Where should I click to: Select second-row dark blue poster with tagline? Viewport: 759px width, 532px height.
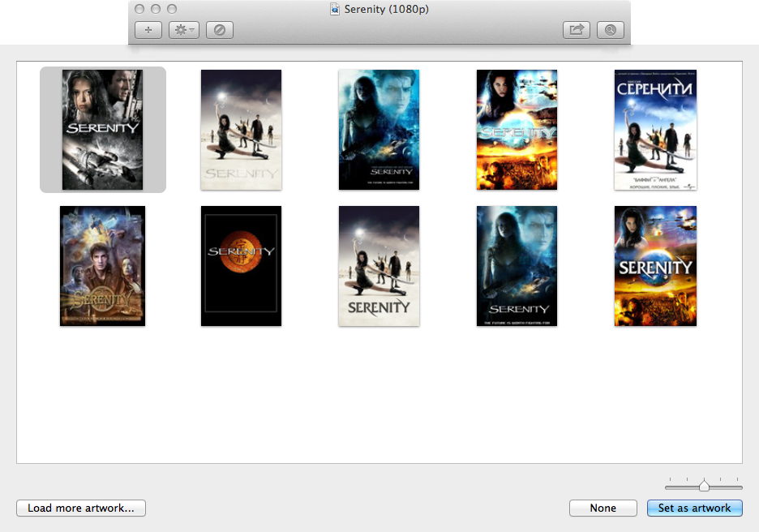click(x=517, y=266)
